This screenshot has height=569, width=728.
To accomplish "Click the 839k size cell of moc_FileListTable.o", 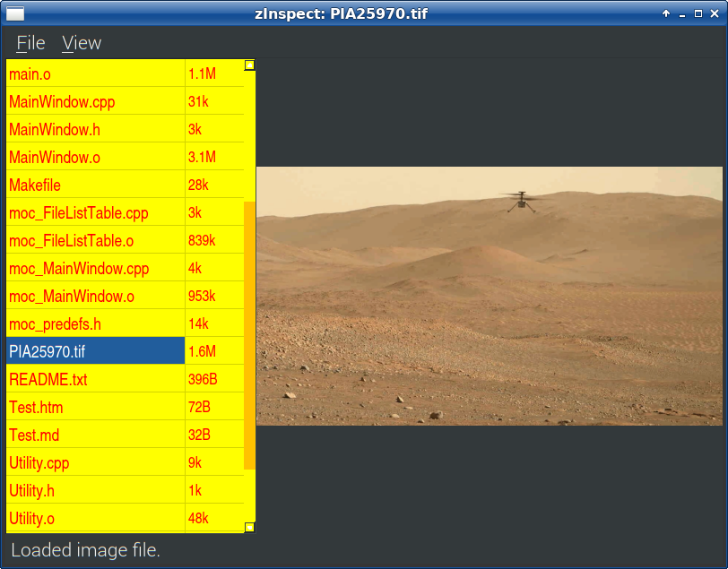I will click(x=214, y=240).
